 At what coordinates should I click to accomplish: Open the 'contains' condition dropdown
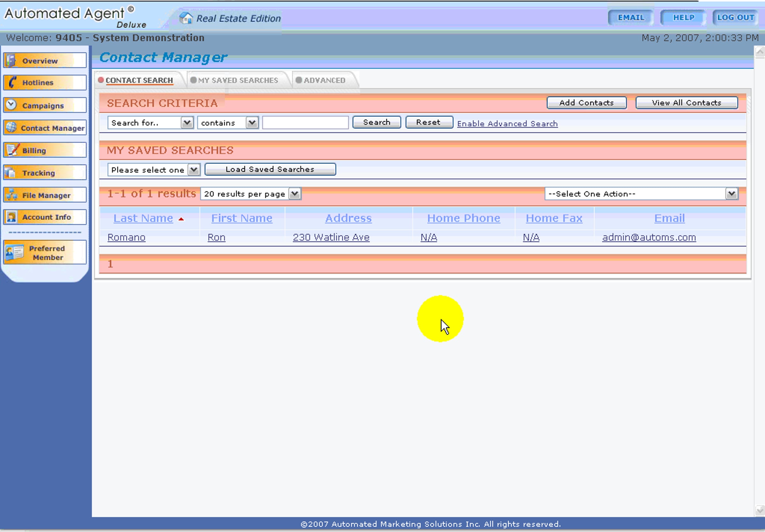click(x=252, y=123)
